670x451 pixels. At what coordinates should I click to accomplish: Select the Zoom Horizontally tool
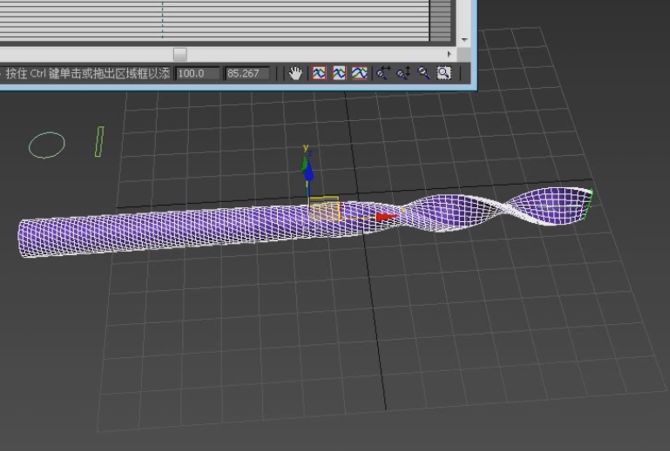[383, 73]
